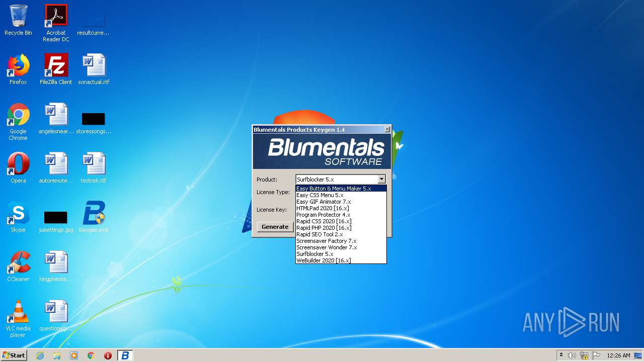
Task: Launch Acrobat Reader DC shortcut
Action: pos(56,23)
